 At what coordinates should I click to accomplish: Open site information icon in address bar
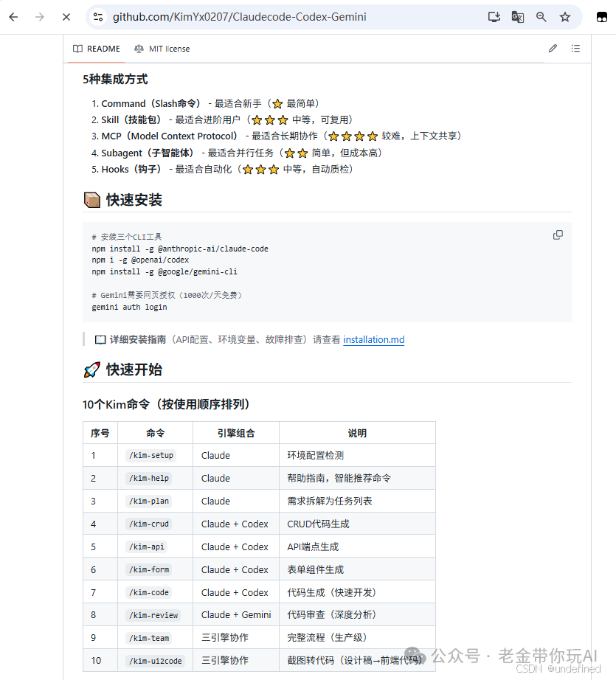(x=98, y=17)
